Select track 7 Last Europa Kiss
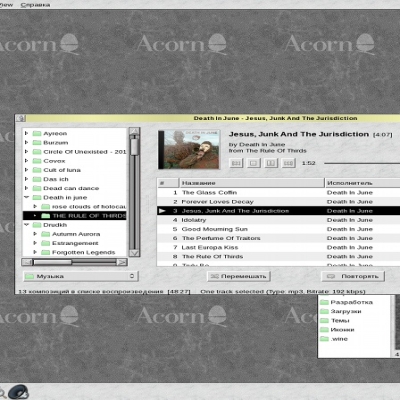 (278, 248)
